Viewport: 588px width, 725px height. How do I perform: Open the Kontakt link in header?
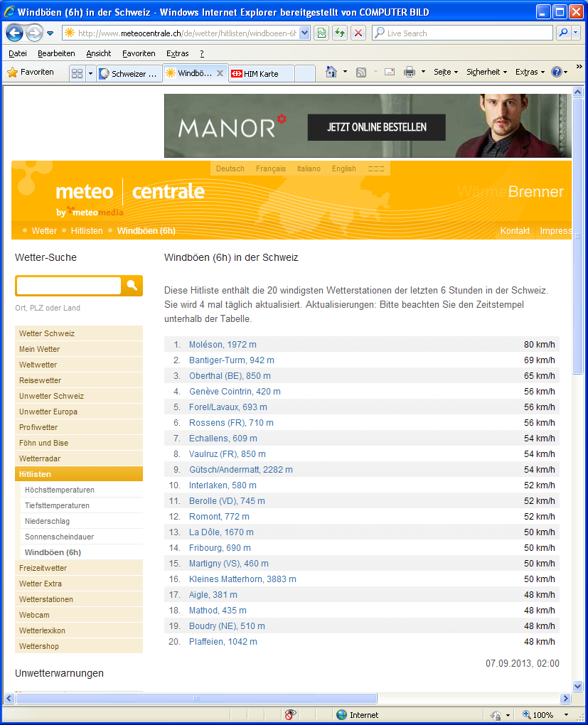pos(515,231)
